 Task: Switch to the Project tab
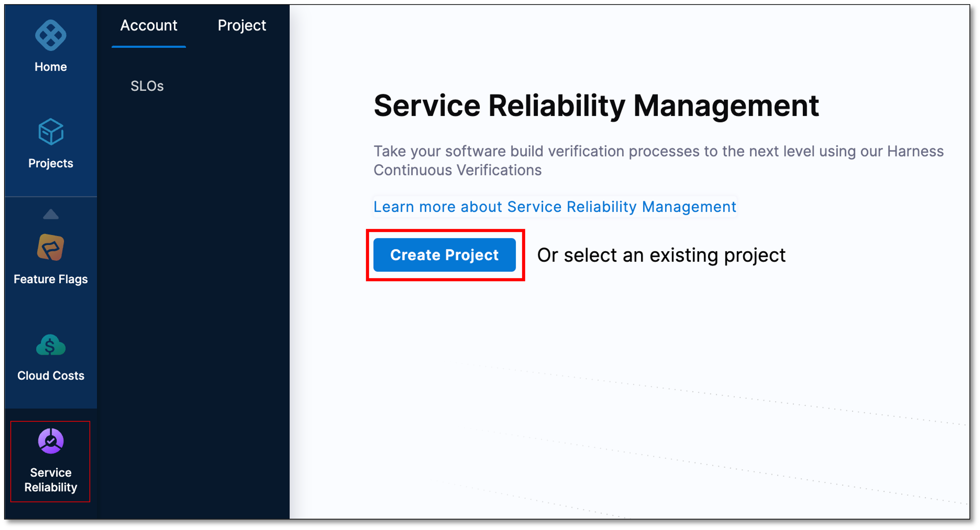point(242,25)
